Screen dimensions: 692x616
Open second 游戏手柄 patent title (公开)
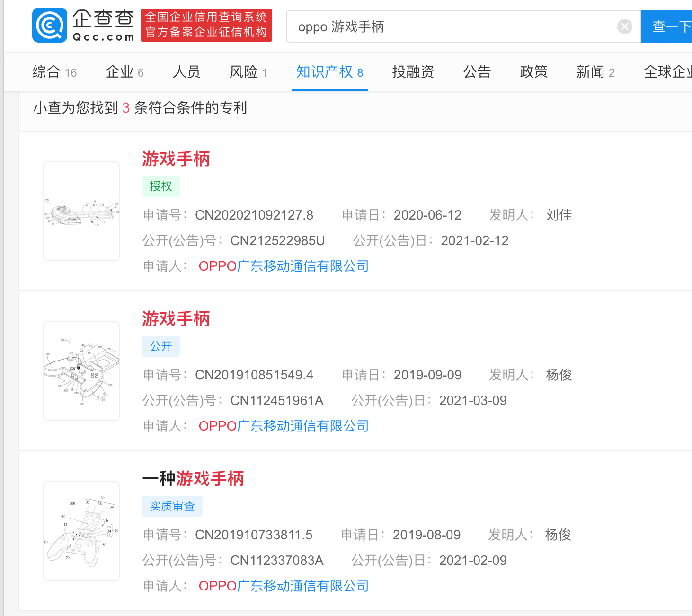pos(176,319)
